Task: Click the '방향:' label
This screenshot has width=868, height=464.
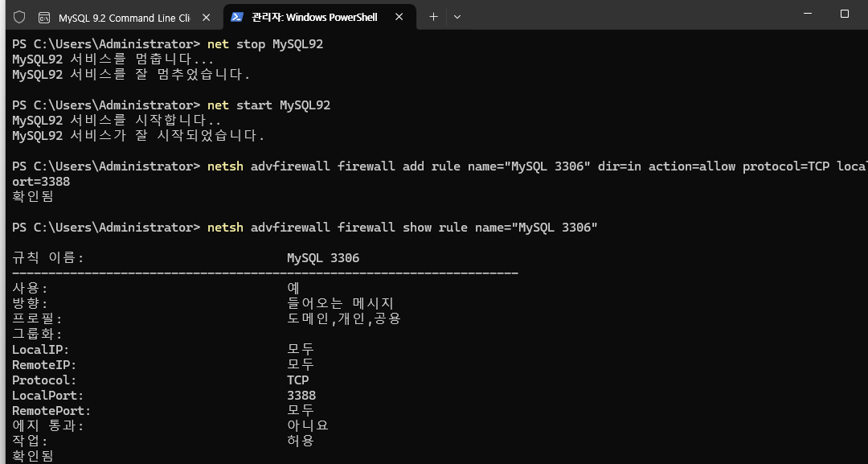Action: [30, 303]
